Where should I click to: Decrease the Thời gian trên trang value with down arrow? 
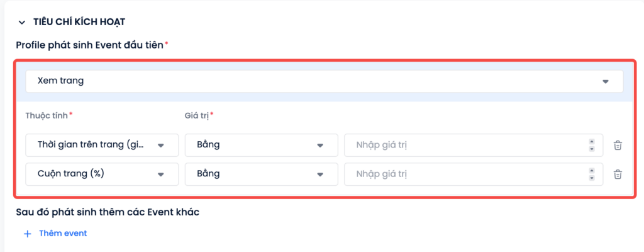pos(592,149)
